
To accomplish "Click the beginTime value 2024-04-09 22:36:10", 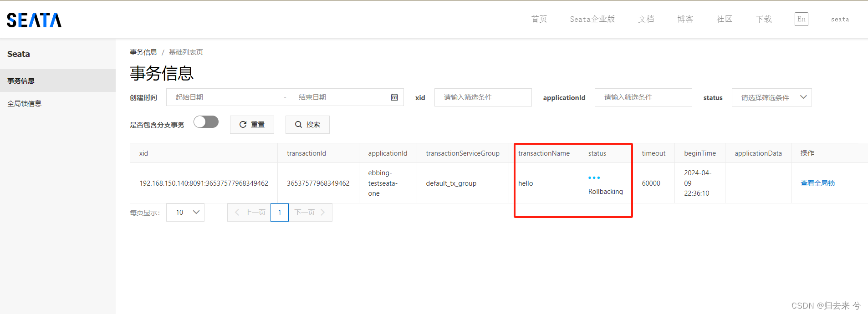I will click(x=697, y=183).
